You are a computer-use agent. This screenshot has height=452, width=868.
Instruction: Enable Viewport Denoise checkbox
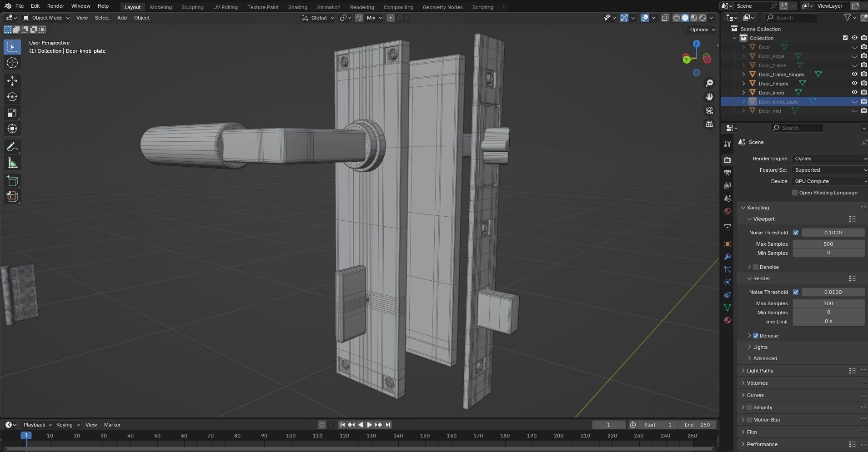point(756,267)
